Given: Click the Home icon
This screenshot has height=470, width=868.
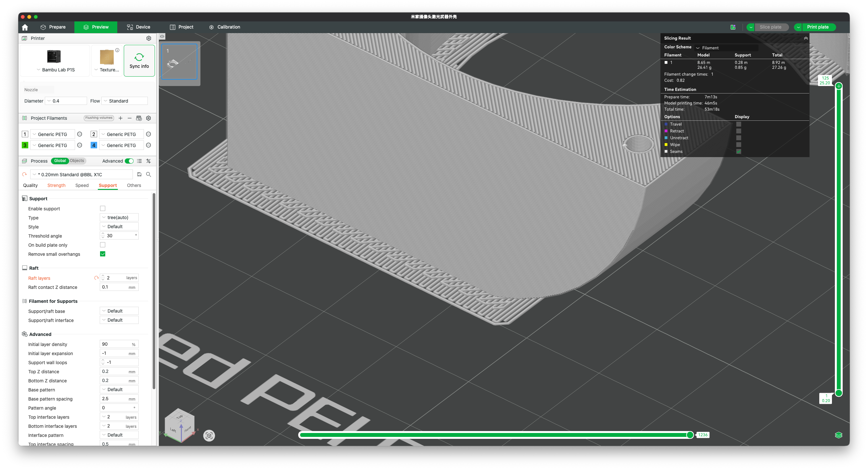Looking at the screenshot, I should (25, 27).
